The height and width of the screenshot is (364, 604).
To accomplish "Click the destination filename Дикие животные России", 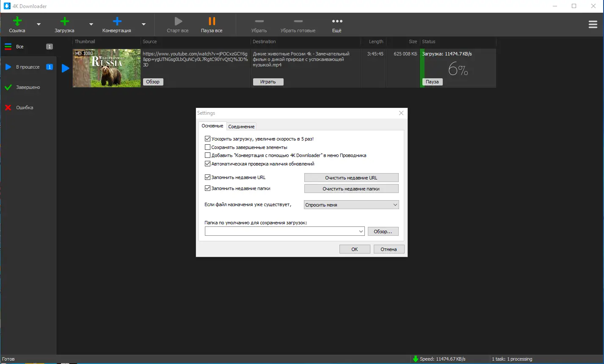I will (301, 59).
